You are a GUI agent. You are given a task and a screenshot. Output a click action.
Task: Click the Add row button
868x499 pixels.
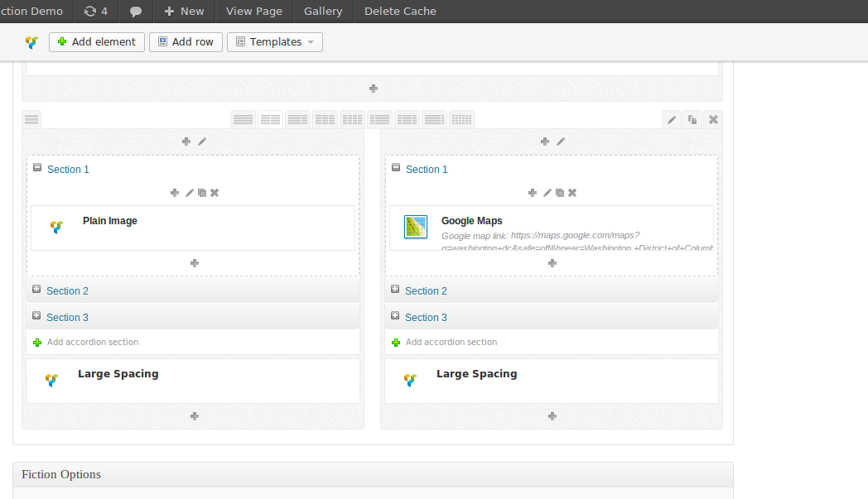point(186,42)
